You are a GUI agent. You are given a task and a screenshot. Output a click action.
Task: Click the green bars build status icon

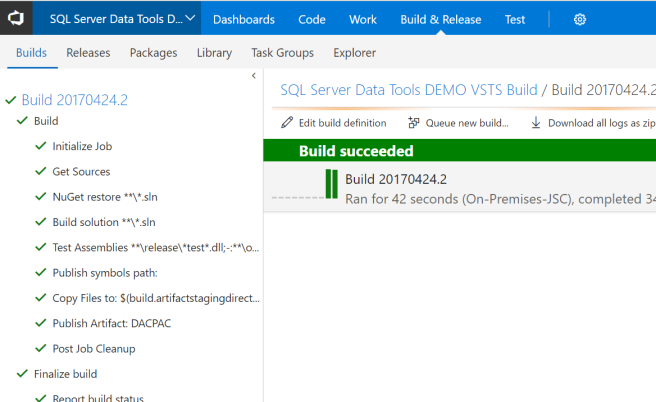[331, 185]
